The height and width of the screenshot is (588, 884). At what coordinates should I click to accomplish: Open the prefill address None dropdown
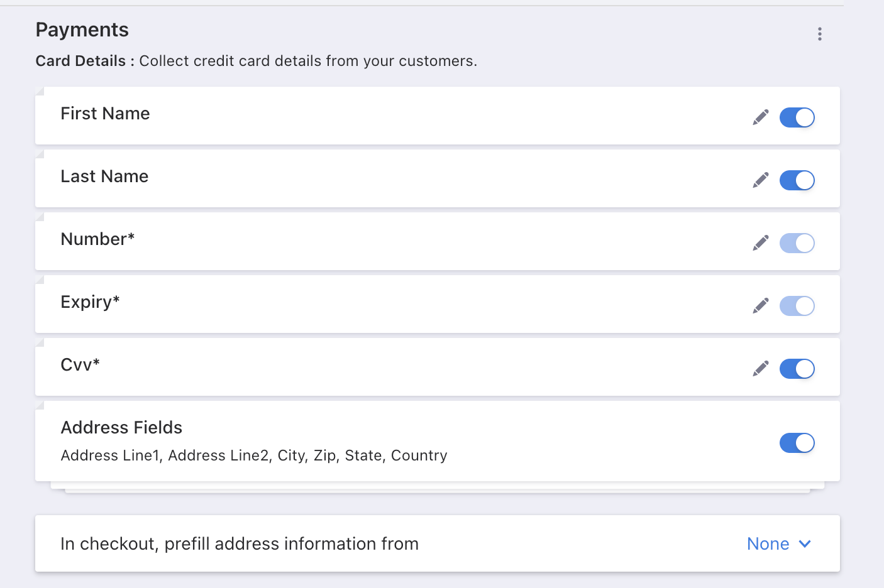click(x=768, y=544)
